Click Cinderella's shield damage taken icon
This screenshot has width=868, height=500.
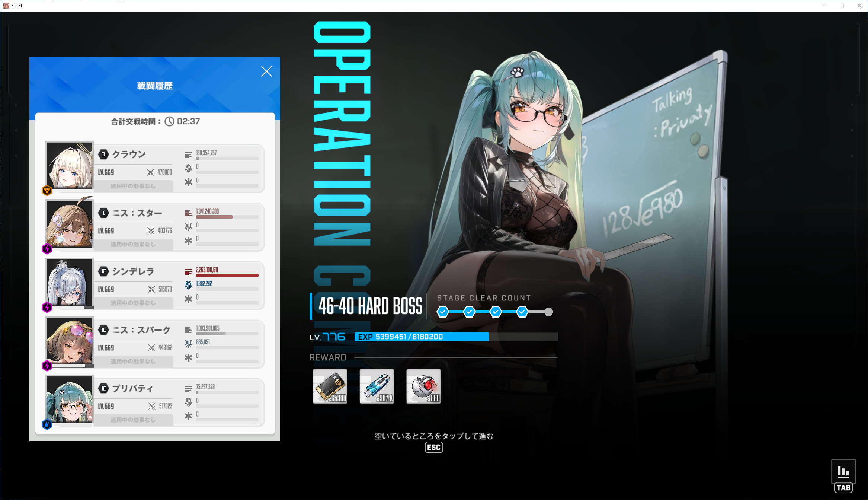pyautogui.click(x=188, y=285)
